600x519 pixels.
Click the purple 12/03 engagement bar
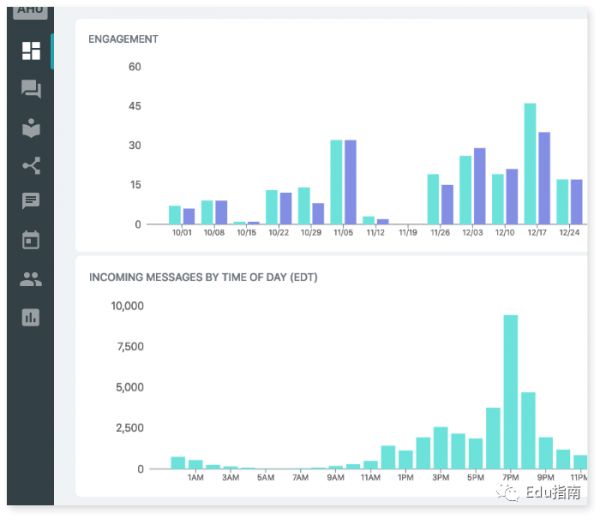pyautogui.click(x=479, y=186)
